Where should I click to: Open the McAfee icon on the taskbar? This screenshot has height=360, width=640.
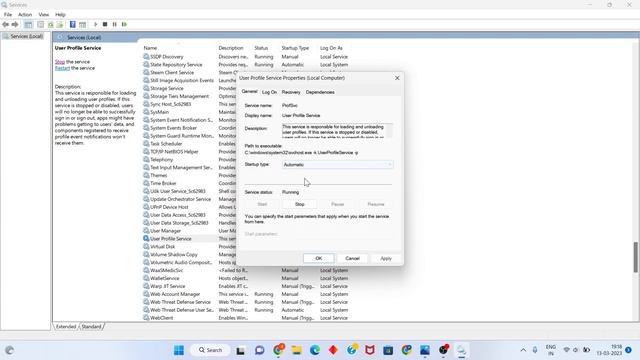coord(370,350)
